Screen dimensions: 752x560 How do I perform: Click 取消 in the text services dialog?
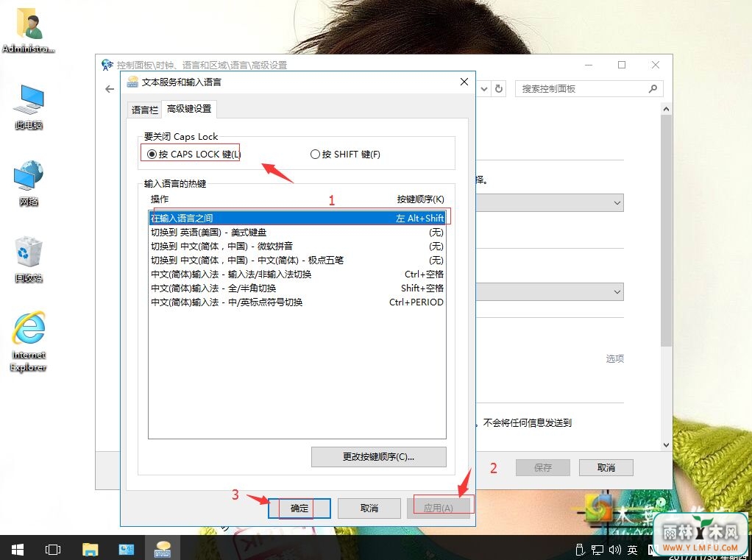click(369, 508)
